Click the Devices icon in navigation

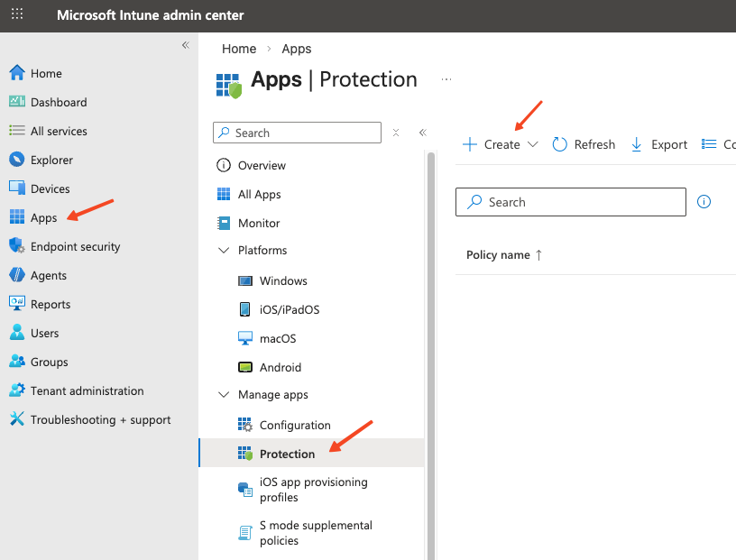[16, 188]
